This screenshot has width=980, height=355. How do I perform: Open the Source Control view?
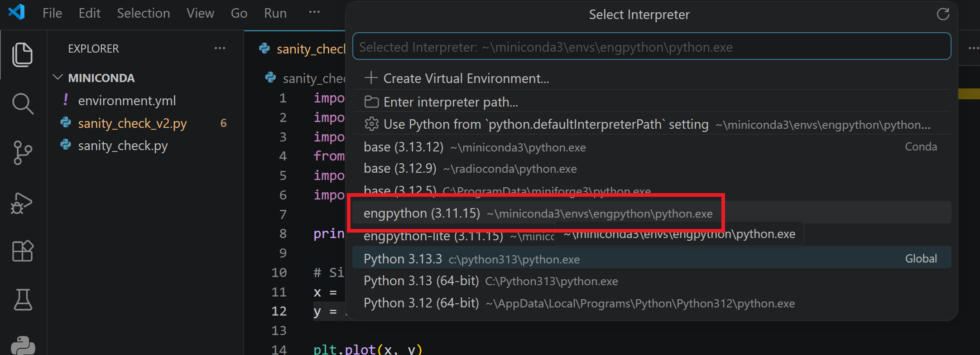(22, 153)
